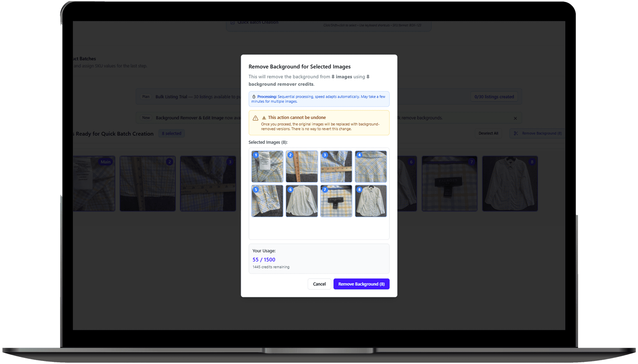Click the scissors icon on Remove Background toolbar button
The image size is (638, 364).
pyautogui.click(x=515, y=133)
